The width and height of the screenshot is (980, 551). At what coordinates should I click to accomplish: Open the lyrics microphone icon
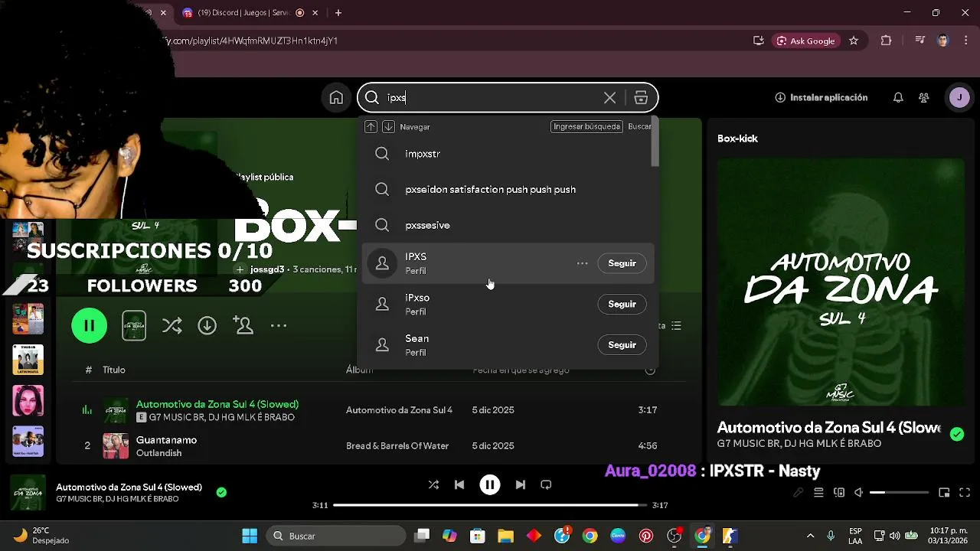[798, 493]
